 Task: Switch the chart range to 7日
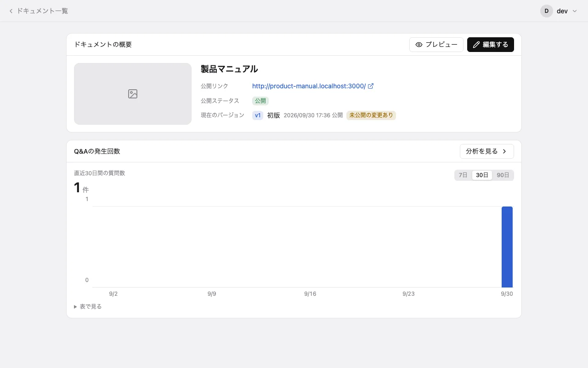(463, 175)
